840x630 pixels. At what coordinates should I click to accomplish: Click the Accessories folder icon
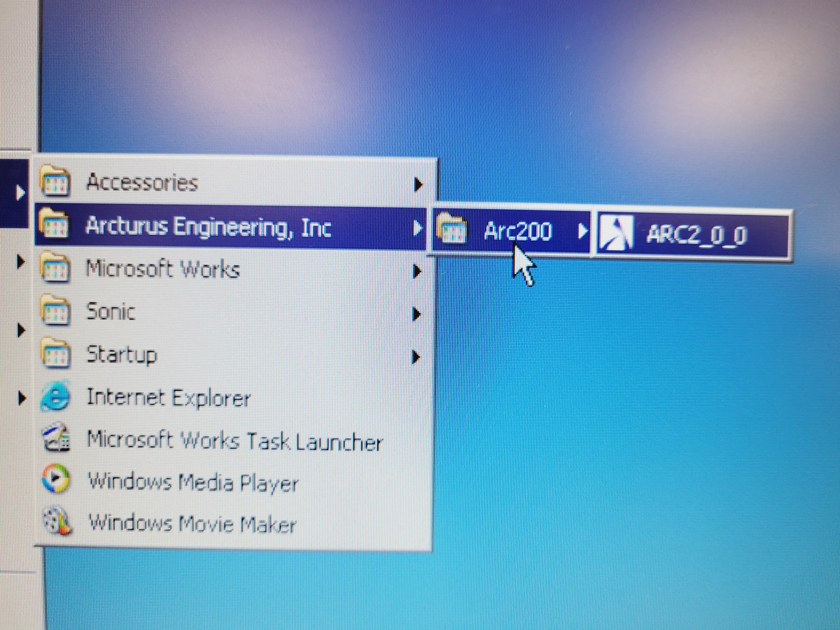tap(54, 181)
